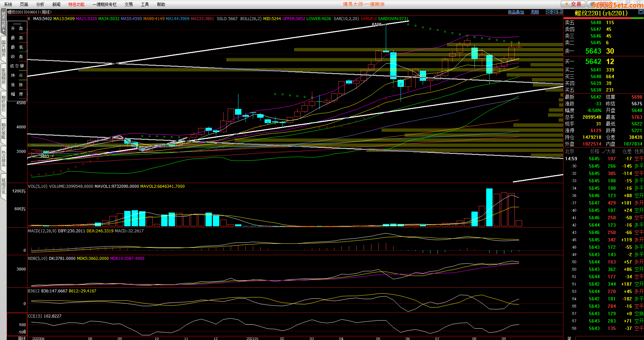This screenshot has width=644, height=340.
Task: Open the 特色功能 menu
Action: [x=76, y=4]
